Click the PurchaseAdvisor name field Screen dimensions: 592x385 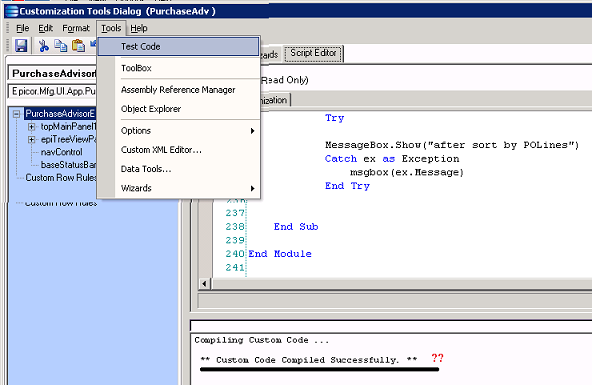click(x=52, y=73)
